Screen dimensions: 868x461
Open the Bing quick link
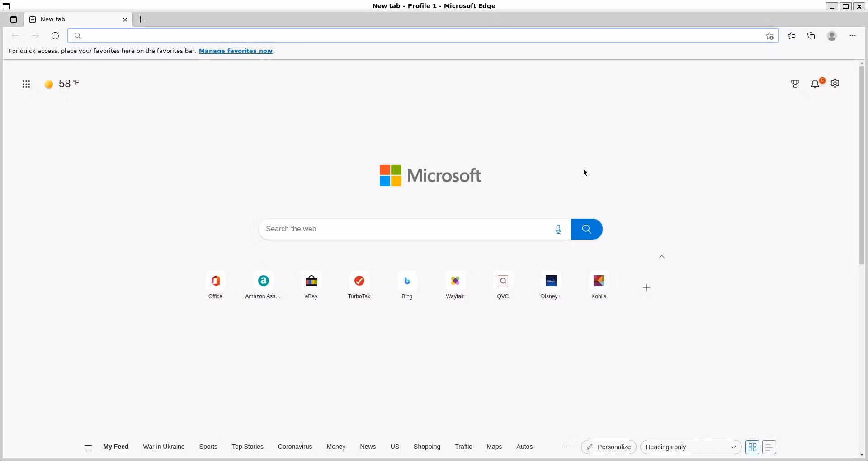(407, 286)
